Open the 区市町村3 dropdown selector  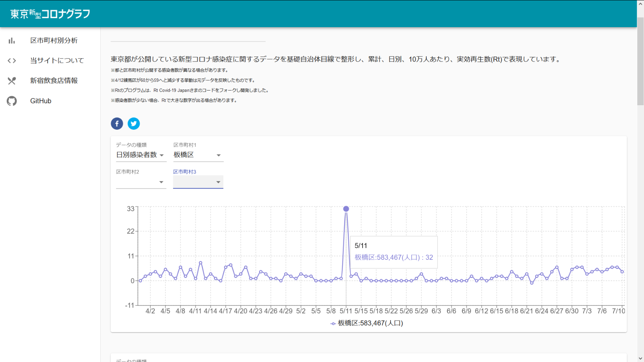[198, 182]
